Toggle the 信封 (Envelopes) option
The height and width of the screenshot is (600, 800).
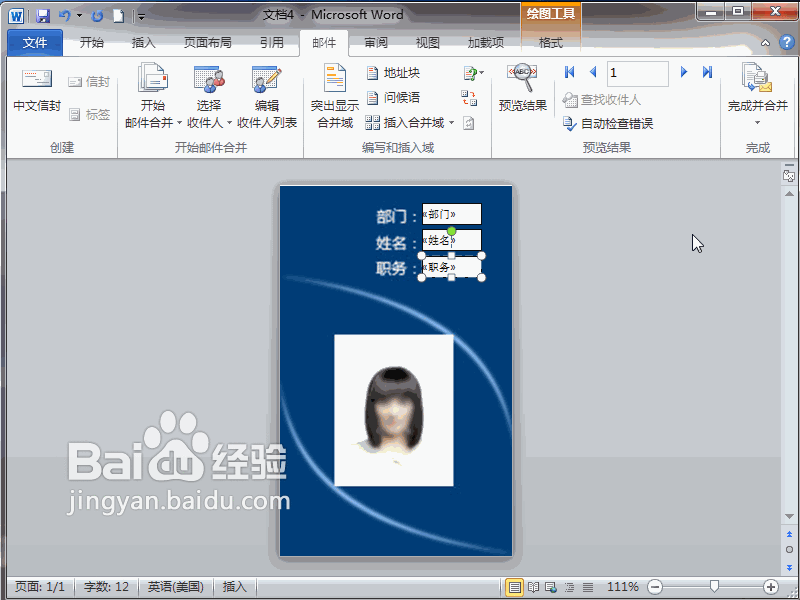[88, 82]
